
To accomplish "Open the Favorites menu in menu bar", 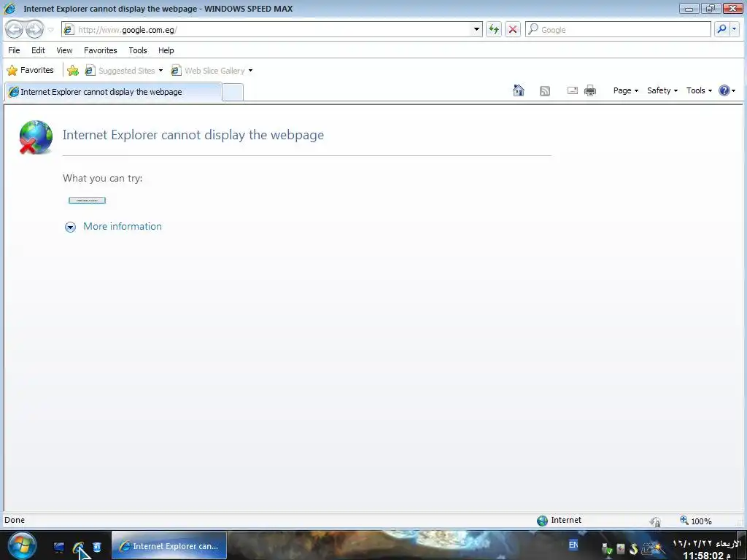I will click(x=100, y=50).
